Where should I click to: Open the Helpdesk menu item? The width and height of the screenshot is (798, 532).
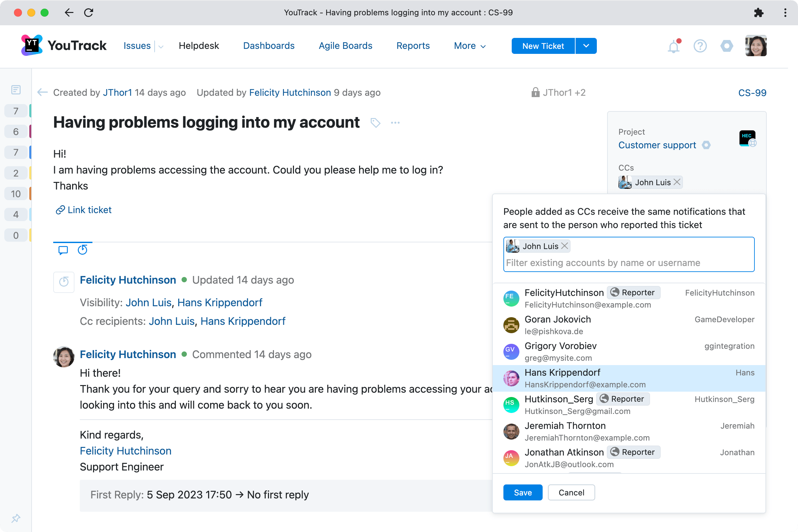coord(199,46)
